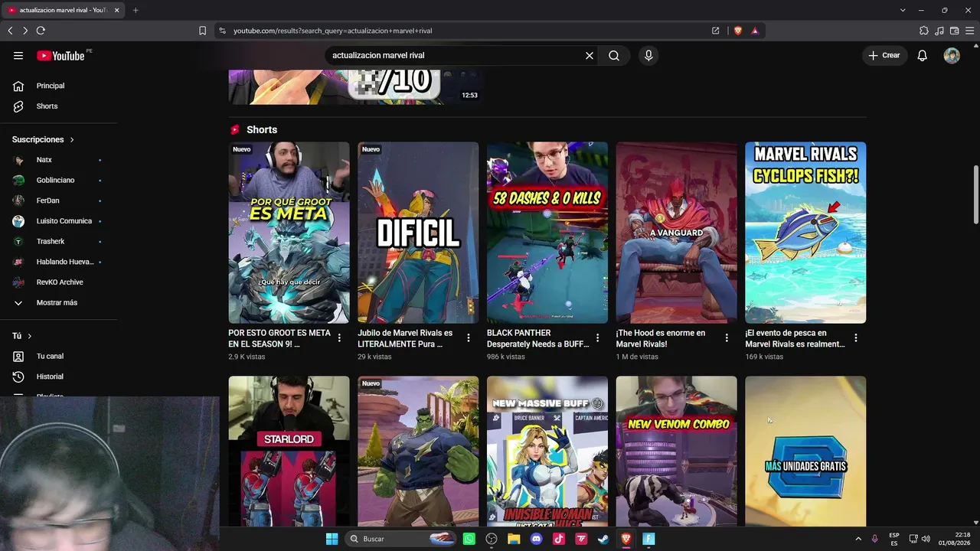The height and width of the screenshot is (551, 980).
Task: Select the actualizacion marvel rival tab
Action: pos(63,10)
